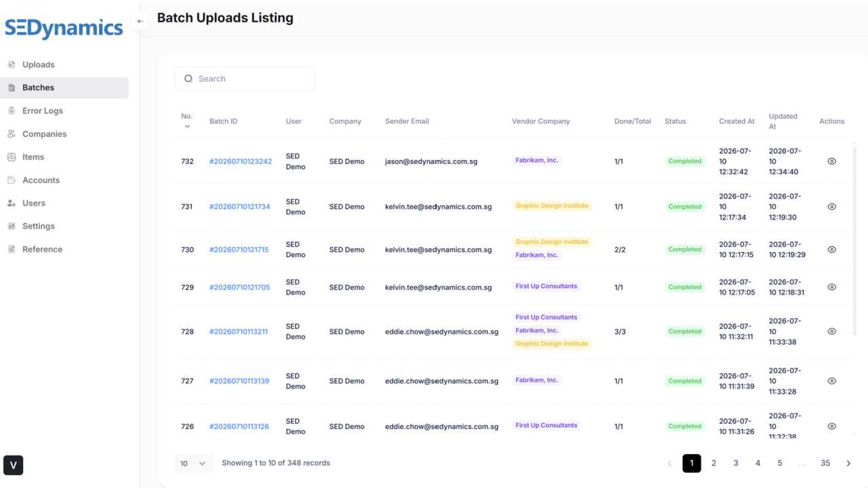This screenshot has width=868, height=488.
Task: Open the rows-per-page dropdown
Action: tap(194, 464)
